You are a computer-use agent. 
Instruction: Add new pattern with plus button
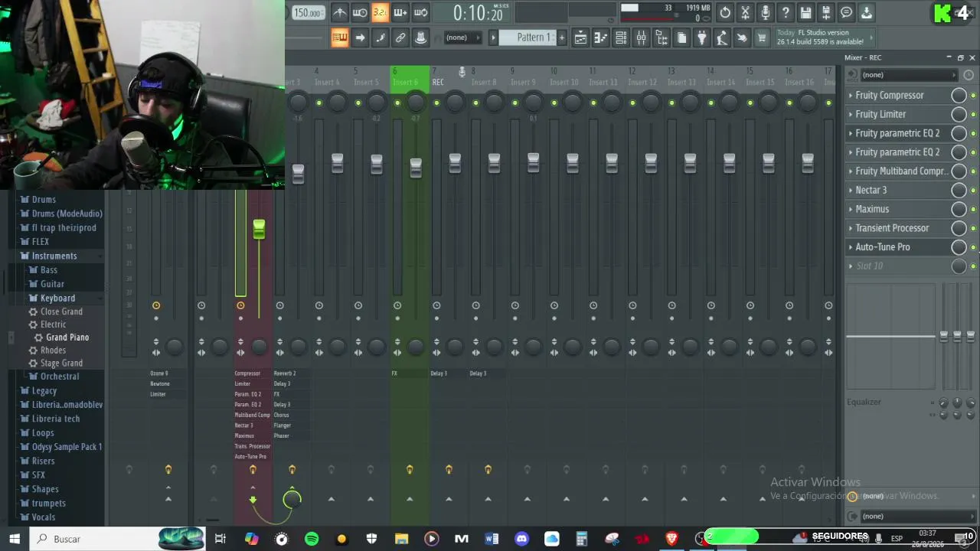[x=561, y=37]
